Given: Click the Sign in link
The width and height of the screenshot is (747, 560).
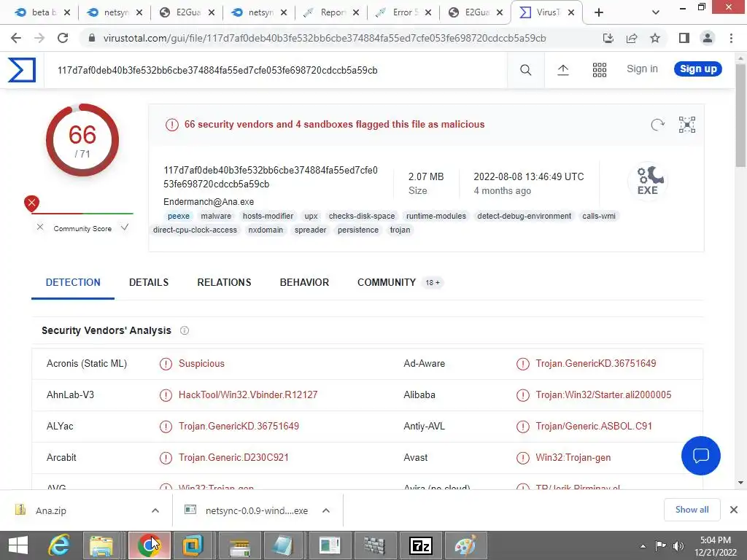Looking at the screenshot, I should (x=642, y=69).
